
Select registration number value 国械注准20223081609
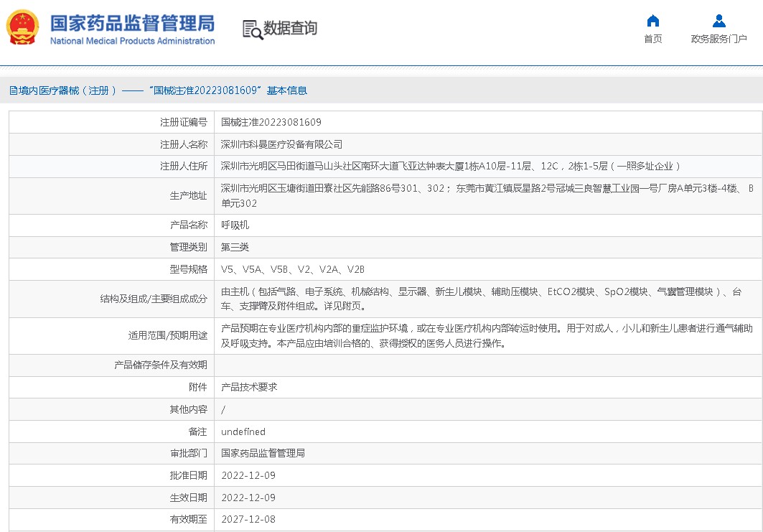(x=271, y=122)
